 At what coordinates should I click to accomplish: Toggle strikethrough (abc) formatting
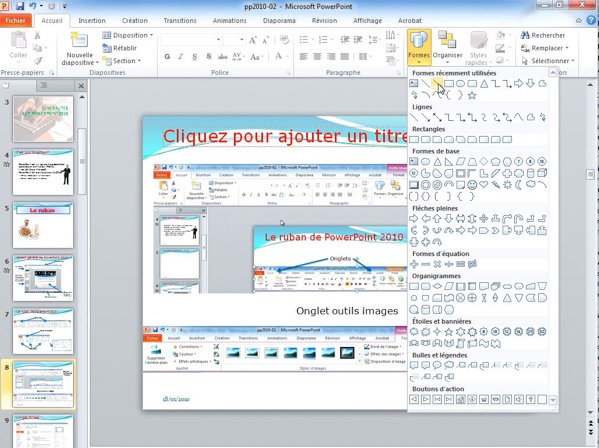(x=223, y=57)
